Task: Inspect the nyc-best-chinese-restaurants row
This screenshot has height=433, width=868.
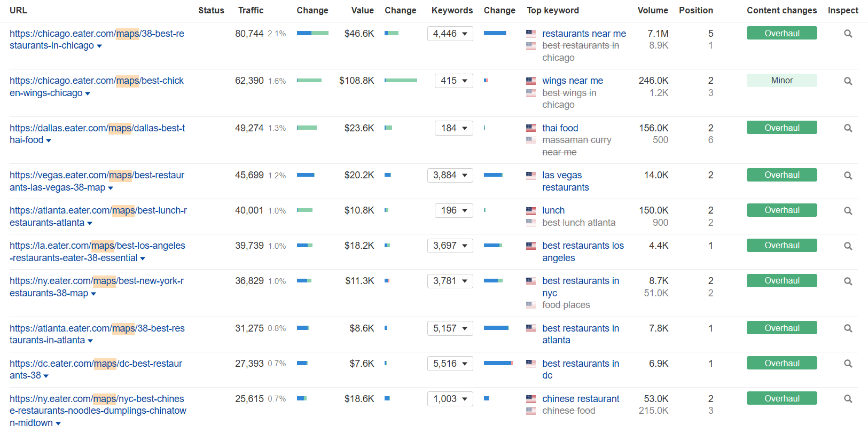Action: coord(848,399)
